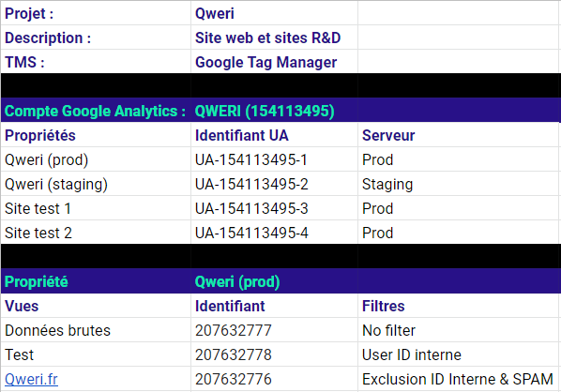Click the 'Serveur' column header
Screen dimensions: 561x392
click(x=460, y=135)
